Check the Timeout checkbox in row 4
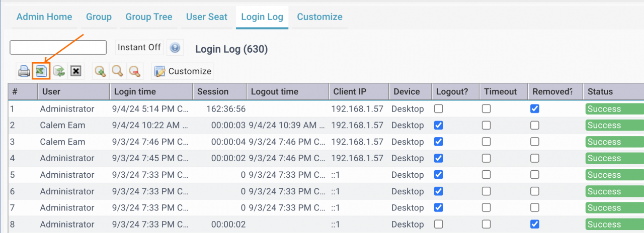The image size is (644, 233). tap(486, 158)
